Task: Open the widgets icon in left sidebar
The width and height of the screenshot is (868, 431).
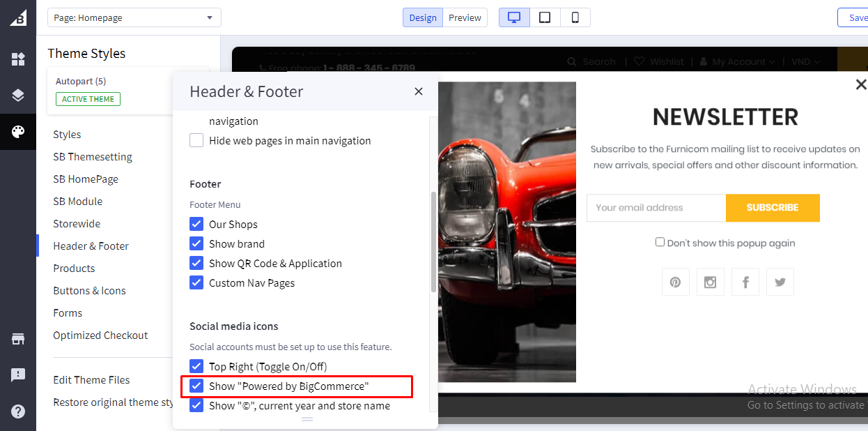Action: [18, 59]
